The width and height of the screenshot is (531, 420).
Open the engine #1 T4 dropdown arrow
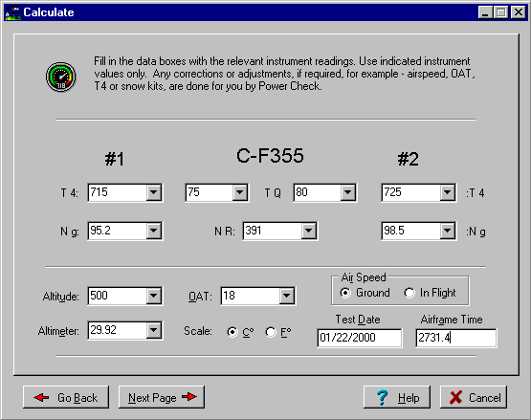(x=154, y=192)
